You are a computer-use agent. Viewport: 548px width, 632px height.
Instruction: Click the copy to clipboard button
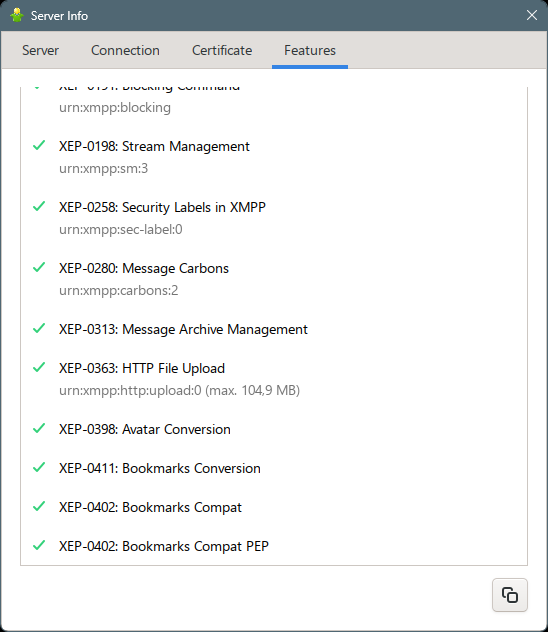click(x=509, y=595)
